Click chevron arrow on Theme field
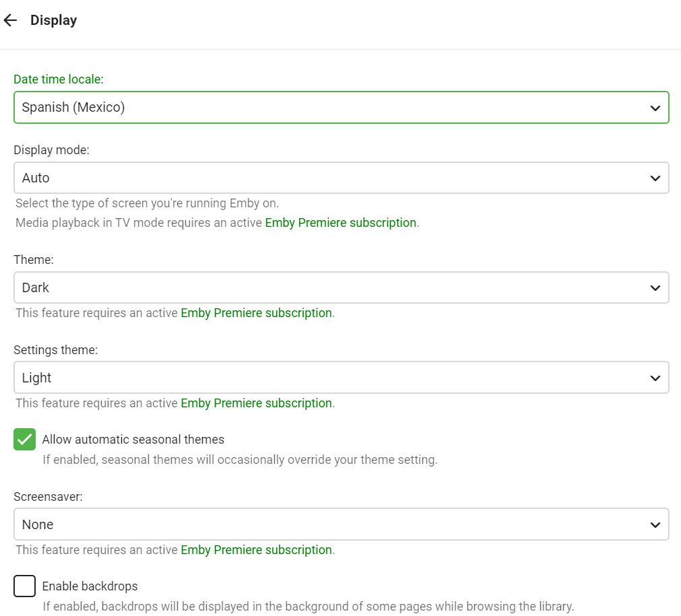The width and height of the screenshot is (681, 616). pyautogui.click(x=655, y=288)
